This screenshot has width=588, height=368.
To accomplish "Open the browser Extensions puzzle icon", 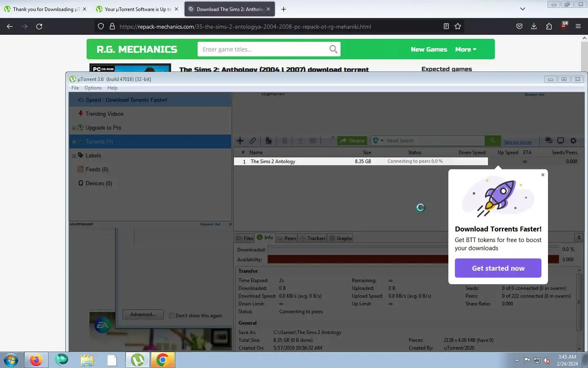I will [549, 27].
